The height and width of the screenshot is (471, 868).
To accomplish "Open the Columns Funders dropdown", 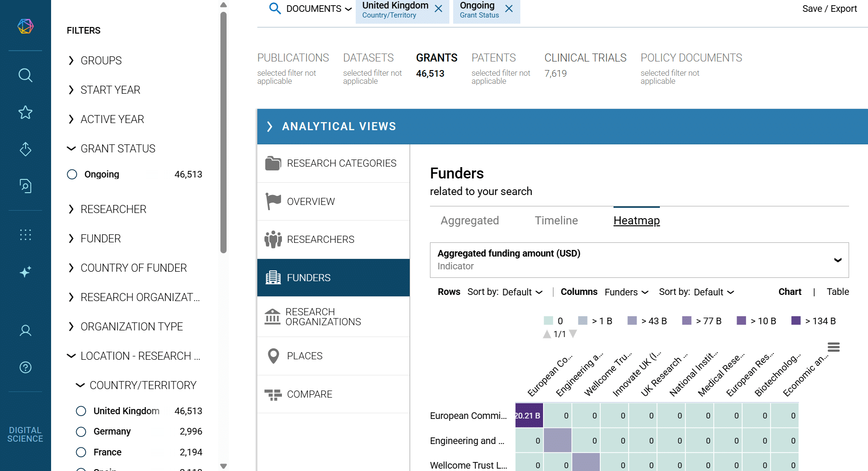I will 626,293.
